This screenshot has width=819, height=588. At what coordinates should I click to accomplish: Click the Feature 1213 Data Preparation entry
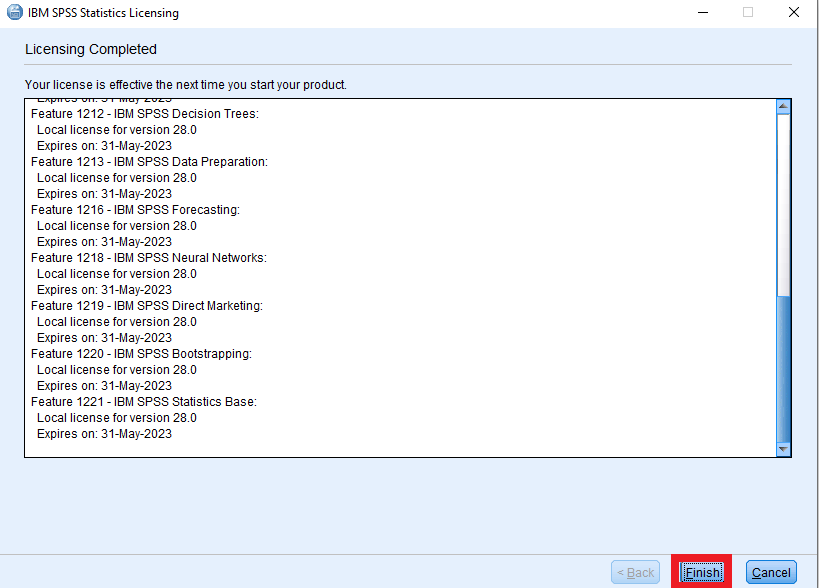149,162
